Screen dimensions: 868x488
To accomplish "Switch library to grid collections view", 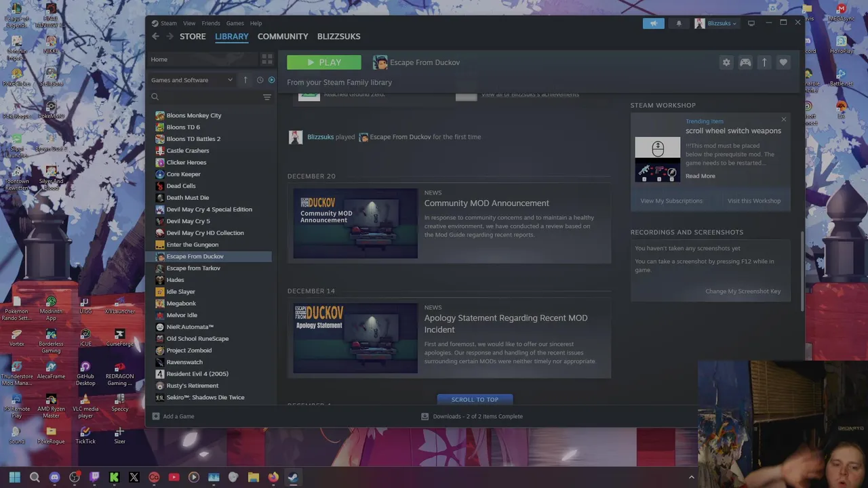I will point(267,60).
